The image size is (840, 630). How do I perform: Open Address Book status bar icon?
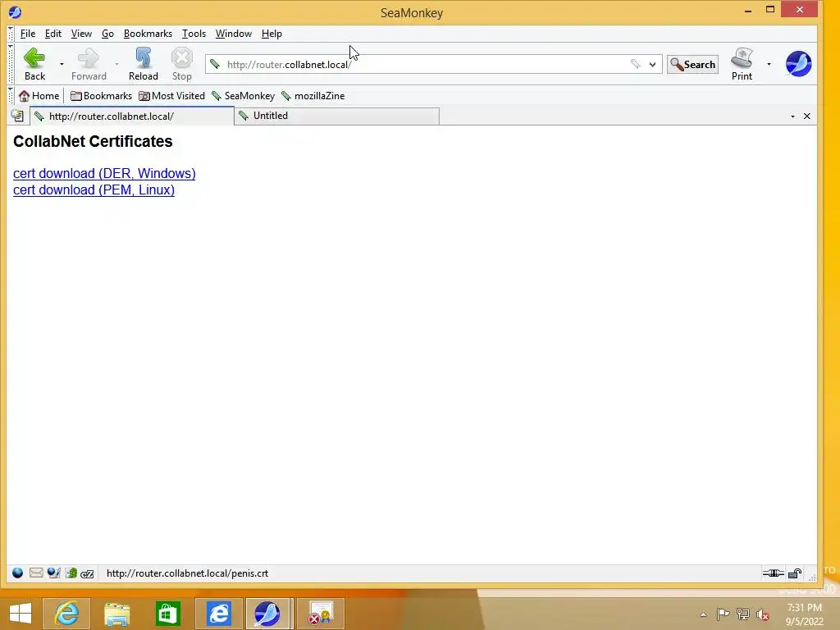(x=71, y=573)
